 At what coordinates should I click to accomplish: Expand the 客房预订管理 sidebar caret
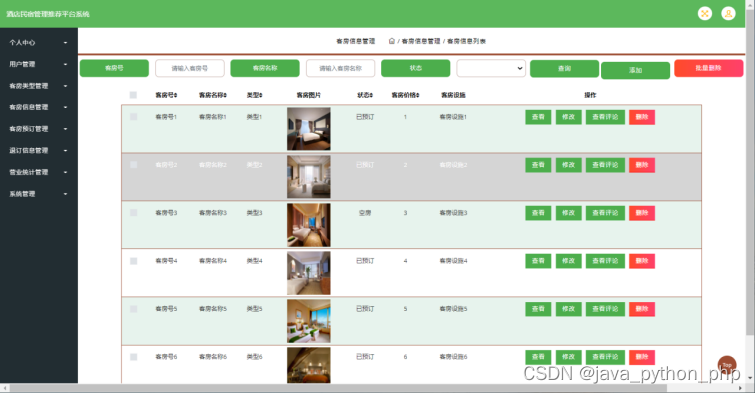(x=66, y=129)
